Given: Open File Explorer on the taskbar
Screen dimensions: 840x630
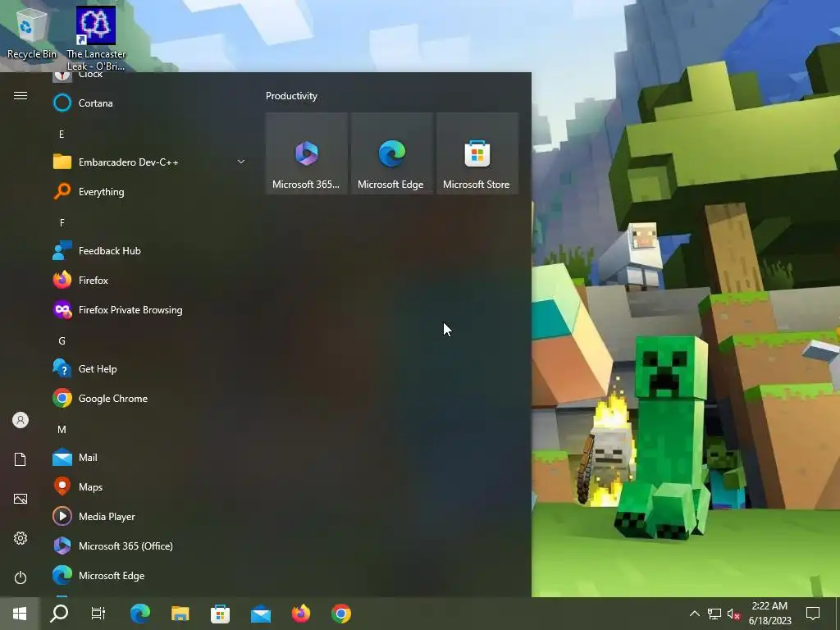Looking at the screenshot, I should 180,614.
